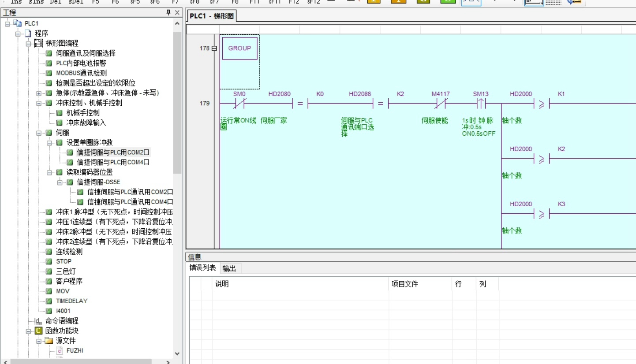Select the M4117 normally-closed contact
This screenshot has width=636, height=364.
point(441,104)
